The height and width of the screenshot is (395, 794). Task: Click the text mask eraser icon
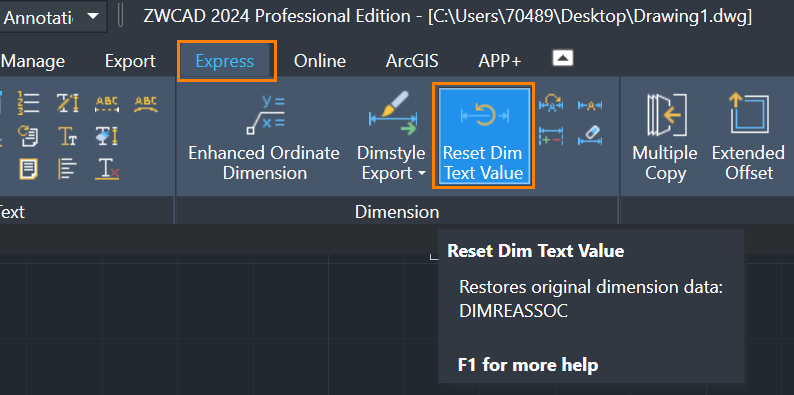107,136
